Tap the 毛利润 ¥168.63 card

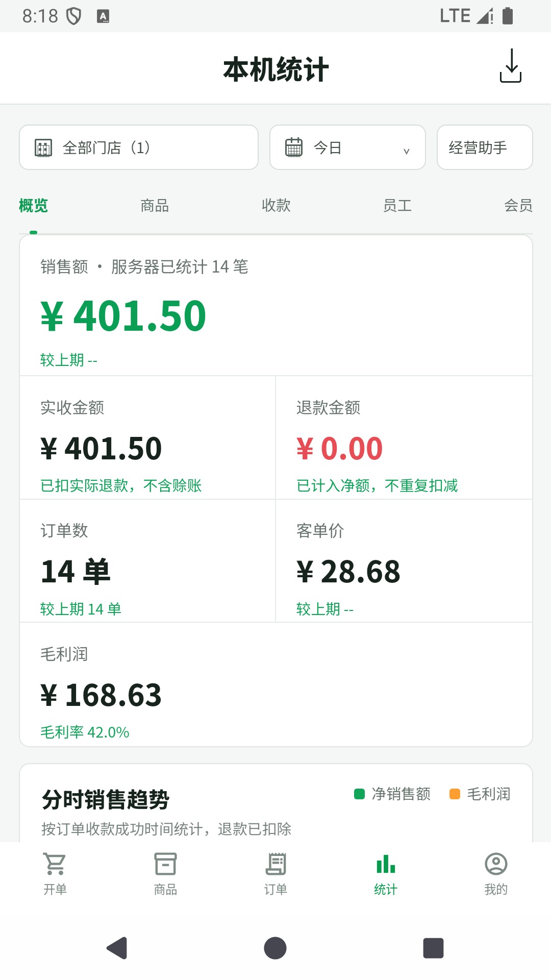tap(276, 684)
